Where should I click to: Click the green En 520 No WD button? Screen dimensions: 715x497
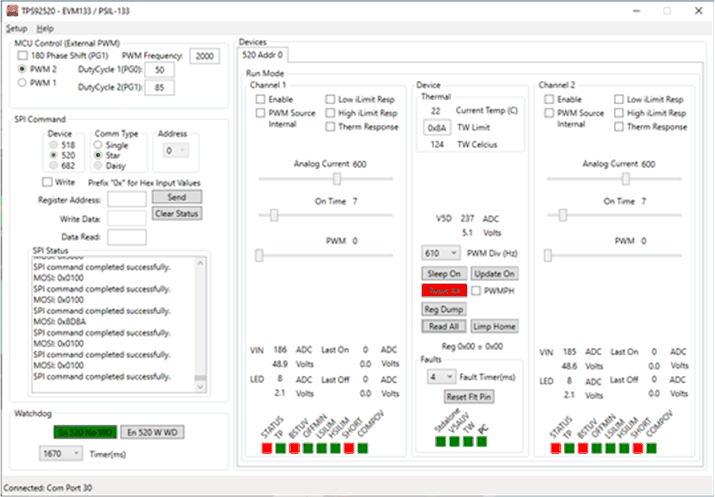click(85, 432)
